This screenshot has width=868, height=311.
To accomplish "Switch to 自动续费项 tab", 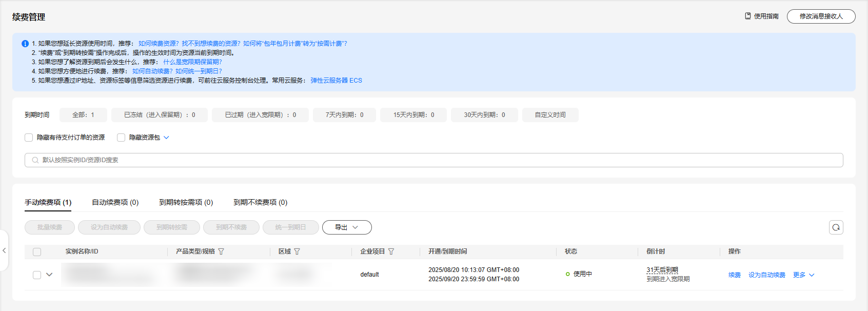I will [x=115, y=202].
